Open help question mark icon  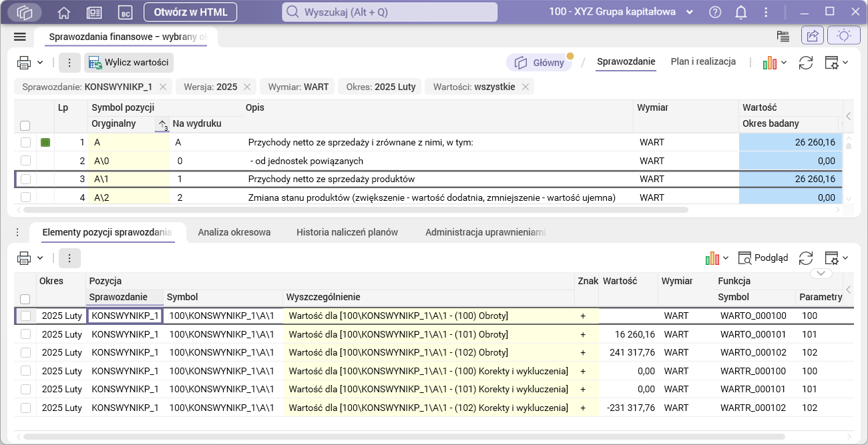715,12
